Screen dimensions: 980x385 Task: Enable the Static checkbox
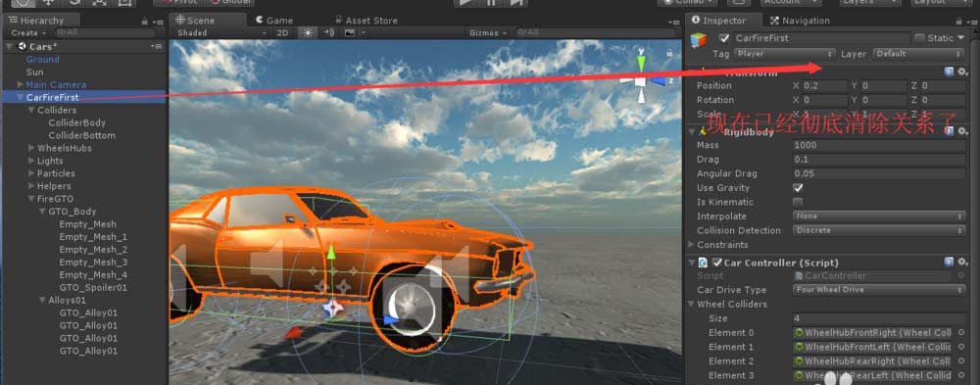(919, 38)
